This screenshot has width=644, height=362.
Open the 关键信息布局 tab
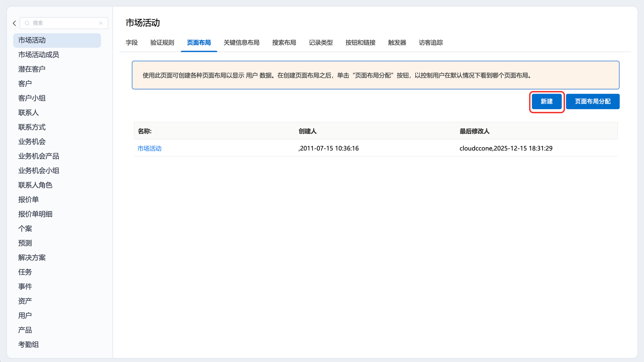tap(241, 43)
